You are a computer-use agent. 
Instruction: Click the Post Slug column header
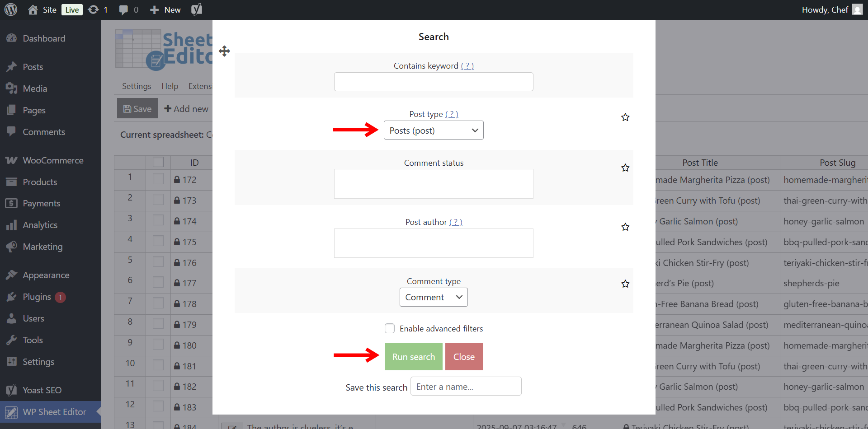(x=838, y=163)
